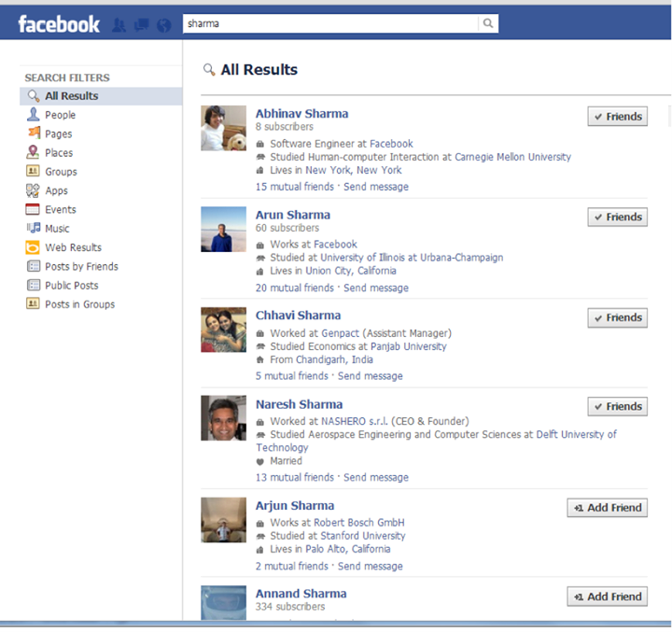Click the search field containing sharma
The image size is (672, 632).
tap(330, 23)
